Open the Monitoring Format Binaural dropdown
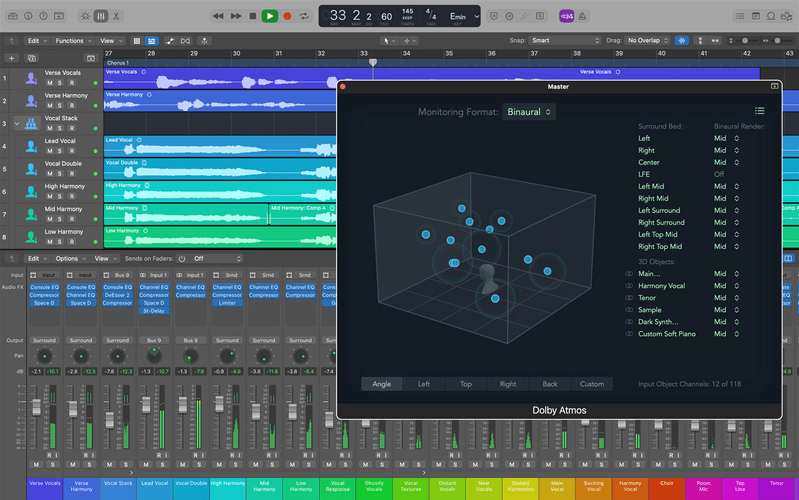The image size is (799, 500). coord(529,112)
